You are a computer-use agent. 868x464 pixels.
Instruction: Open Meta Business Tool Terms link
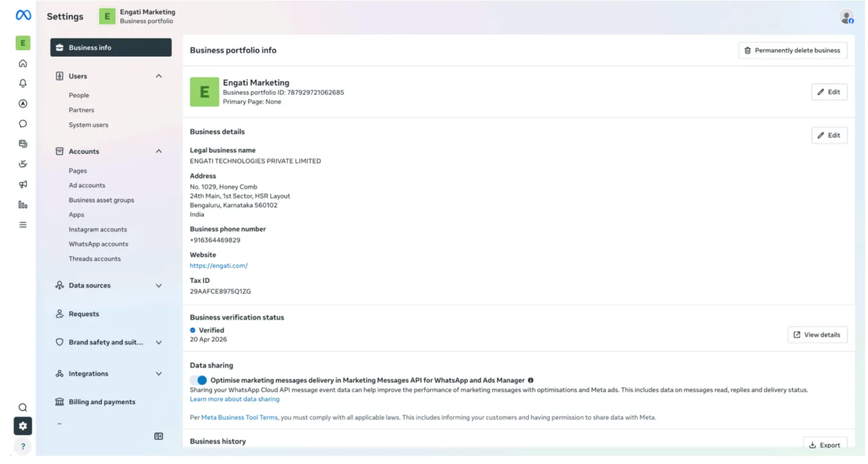pyautogui.click(x=239, y=418)
